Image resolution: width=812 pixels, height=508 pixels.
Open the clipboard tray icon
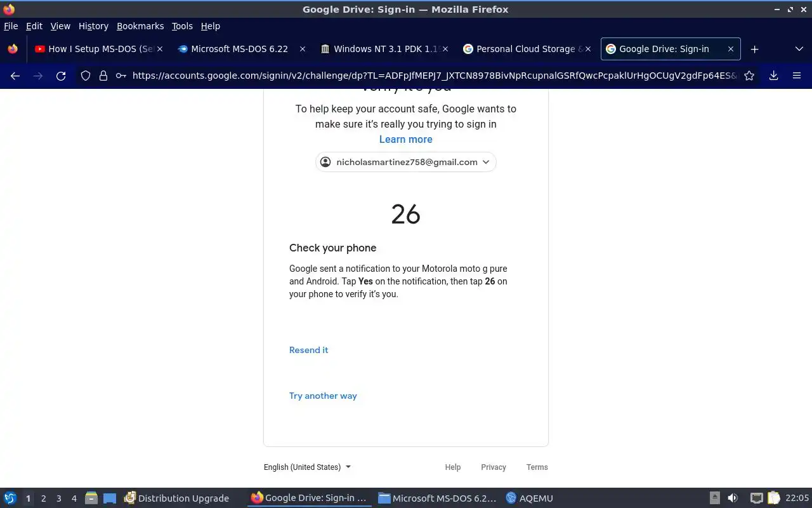pyautogui.click(x=773, y=498)
